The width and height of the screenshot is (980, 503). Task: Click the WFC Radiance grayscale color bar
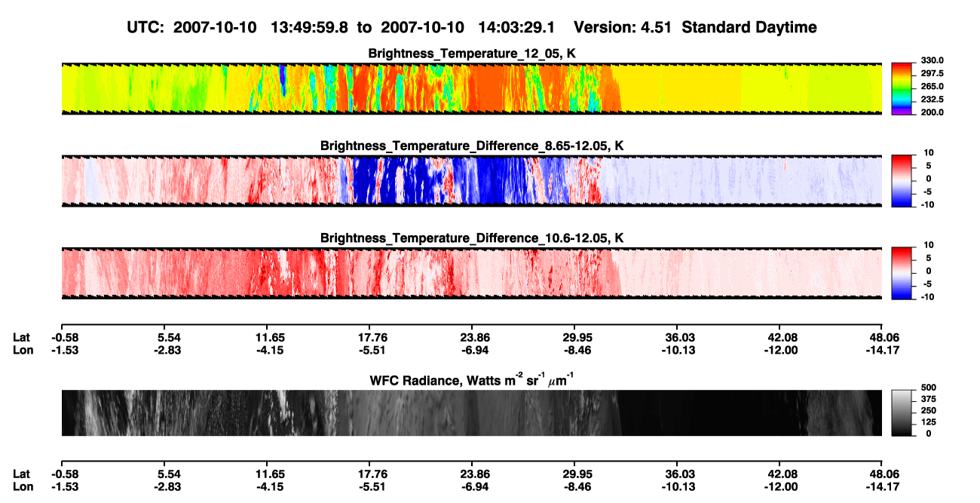point(901,413)
